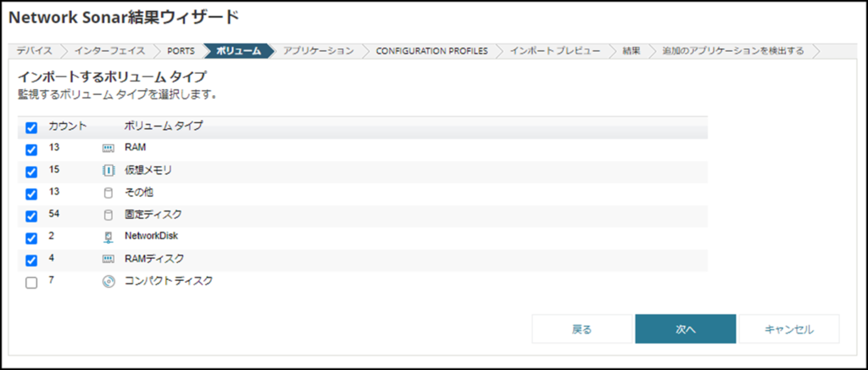This screenshot has width=868, height=370.
Task: Click the ボリュームタイプ column header
Action: pos(164,126)
